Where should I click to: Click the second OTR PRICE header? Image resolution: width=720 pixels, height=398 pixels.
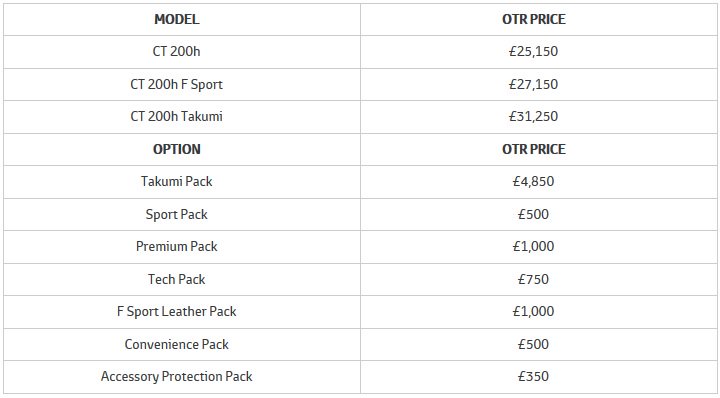tap(534, 149)
